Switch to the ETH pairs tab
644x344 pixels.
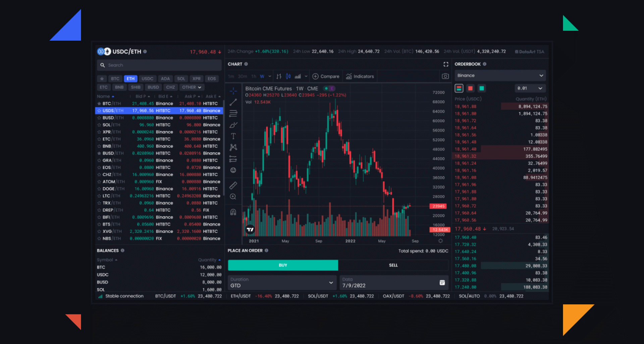click(130, 78)
